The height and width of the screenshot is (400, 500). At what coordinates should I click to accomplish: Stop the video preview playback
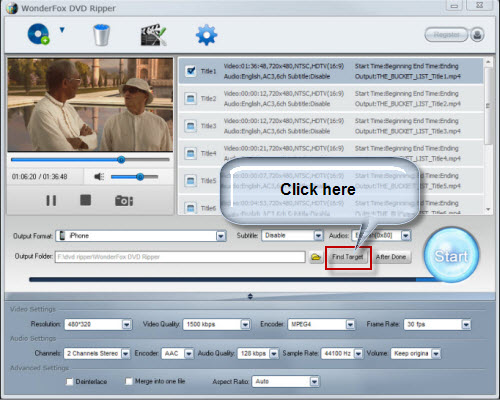pos(86,200)
